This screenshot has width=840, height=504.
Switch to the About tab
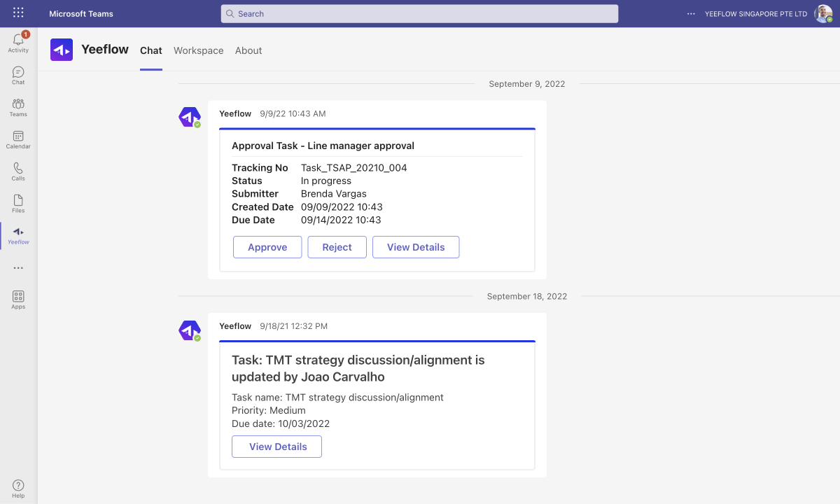click(x=248, y=50)
